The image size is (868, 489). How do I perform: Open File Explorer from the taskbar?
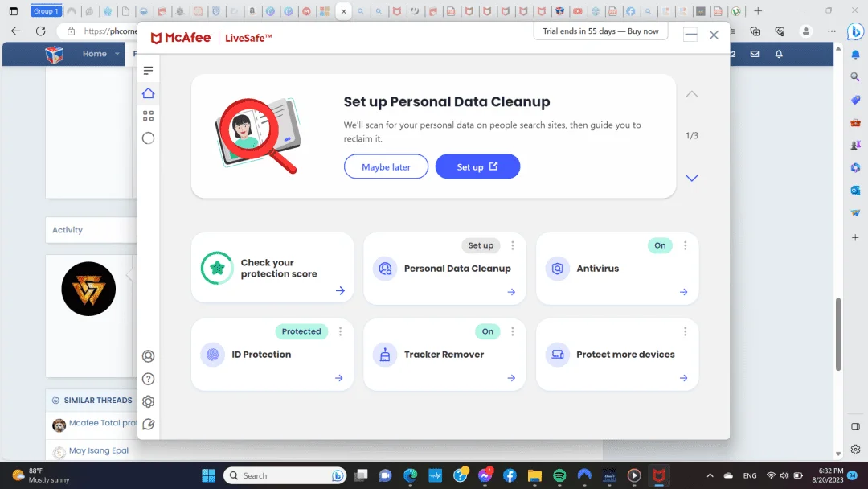[x=534, y=475]
